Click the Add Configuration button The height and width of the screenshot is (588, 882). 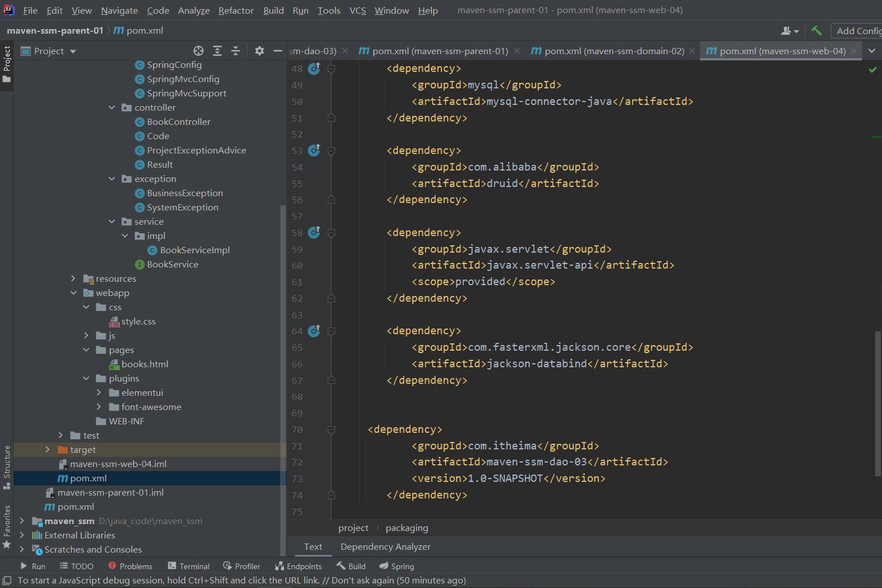point(857,31)
